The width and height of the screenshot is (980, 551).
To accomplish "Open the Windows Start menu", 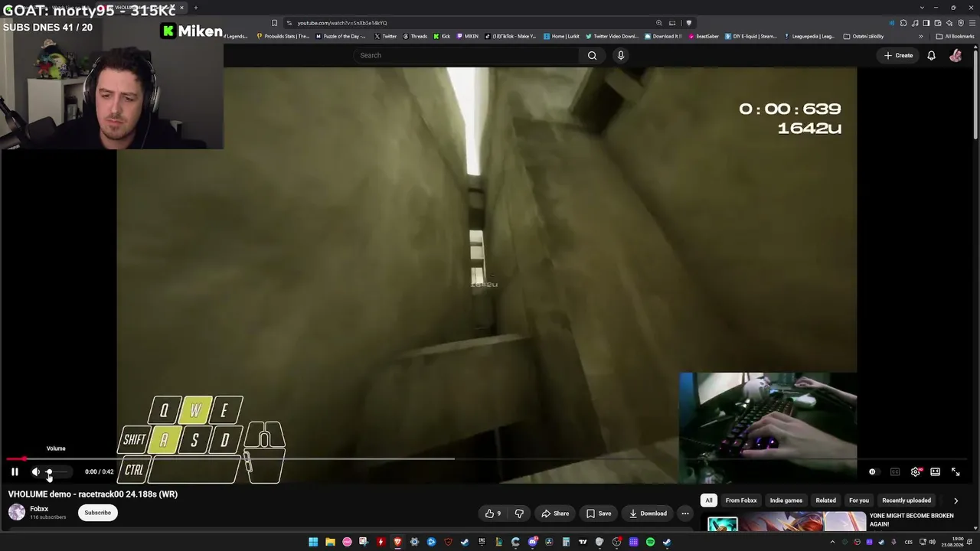I will 313,542.
